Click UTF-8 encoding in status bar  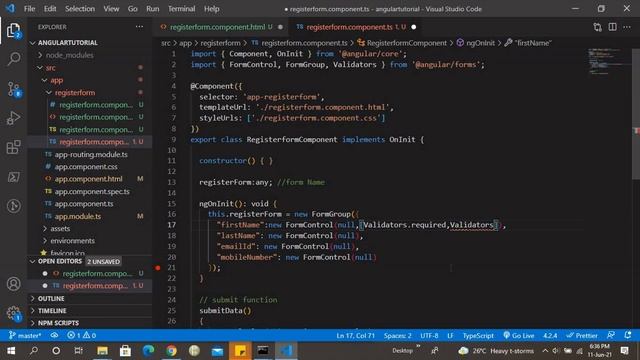click(x=429, y=336)
